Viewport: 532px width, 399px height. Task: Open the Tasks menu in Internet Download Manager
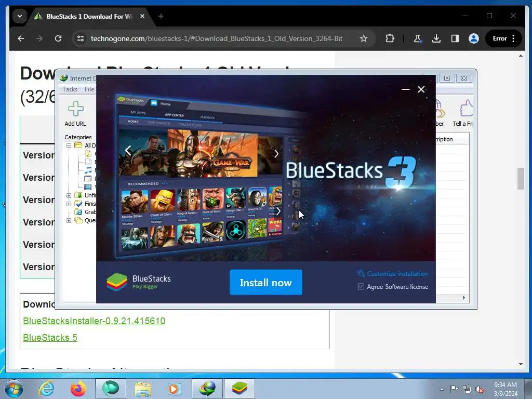tap(70, 89)
